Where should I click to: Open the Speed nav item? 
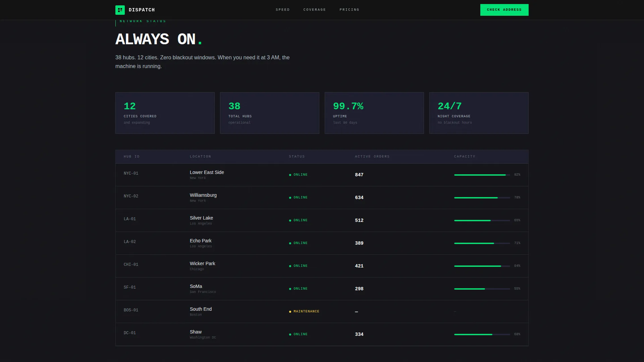point(282,10)
